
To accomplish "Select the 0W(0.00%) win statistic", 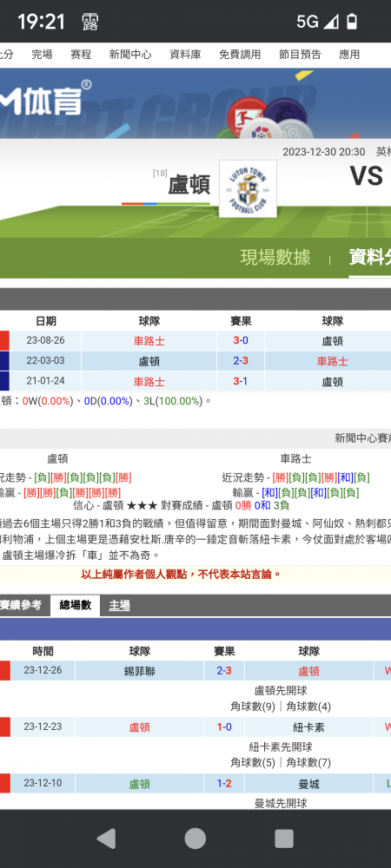I will [x=48, y=401].
